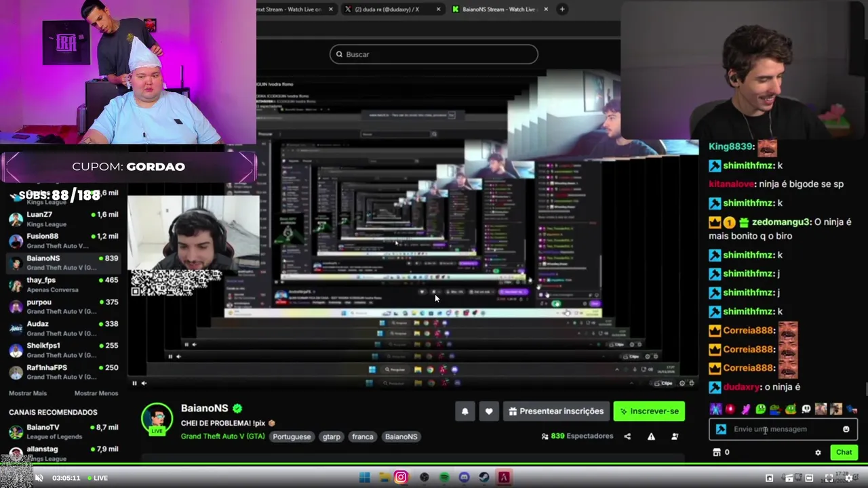Click the player settings gear
Screen dimensions: 868x488
point(849,478)
